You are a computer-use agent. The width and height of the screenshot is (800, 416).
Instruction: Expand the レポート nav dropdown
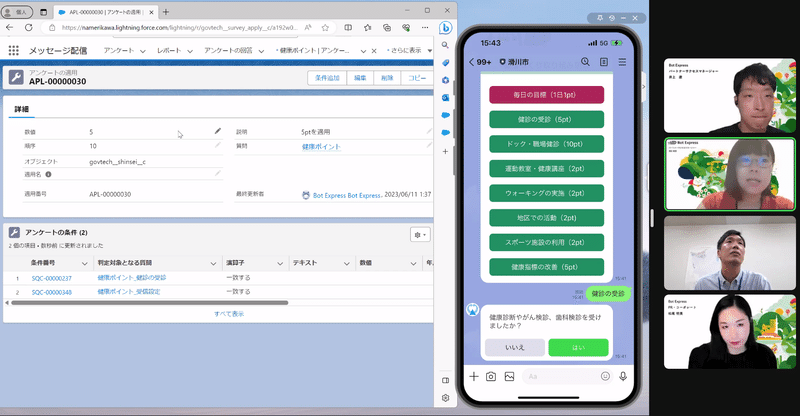tap(190, 51)
